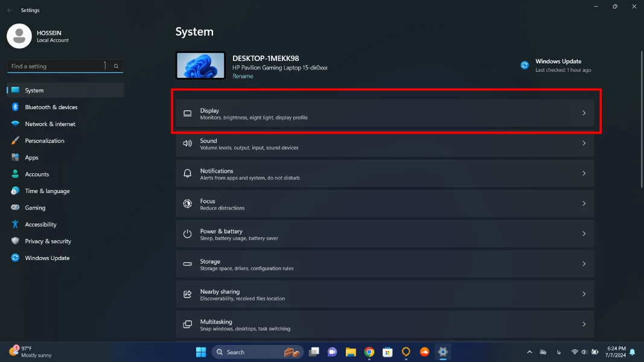644x362 pixels.
Task: Open the Notifications settings row
Action: coord(384,174)
